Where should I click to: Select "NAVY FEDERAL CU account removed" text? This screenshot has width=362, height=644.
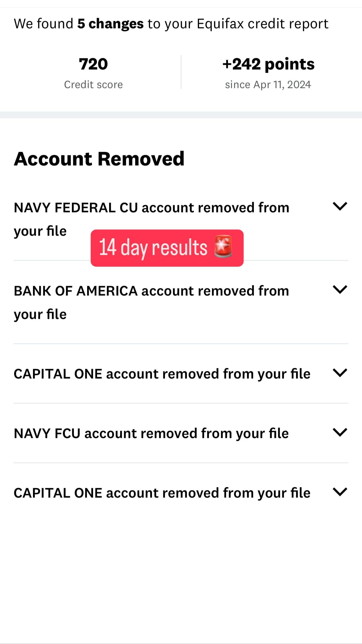(151, 208)
